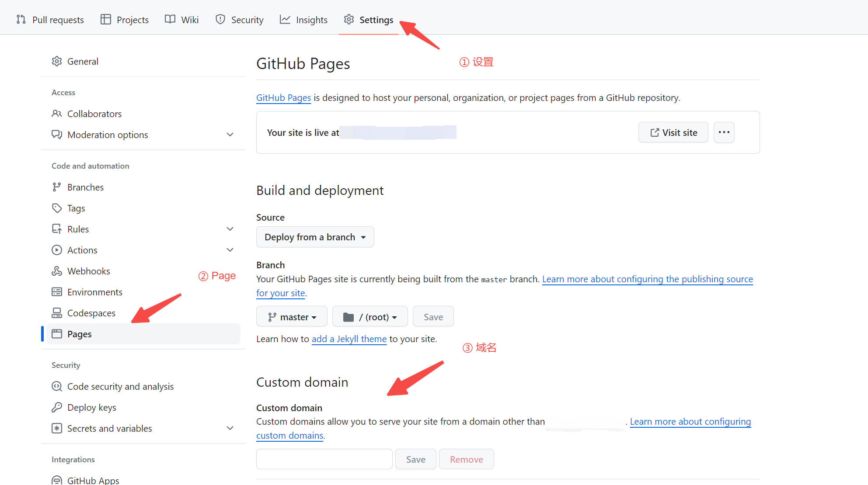Click the Deploy keys key icon

57,407
